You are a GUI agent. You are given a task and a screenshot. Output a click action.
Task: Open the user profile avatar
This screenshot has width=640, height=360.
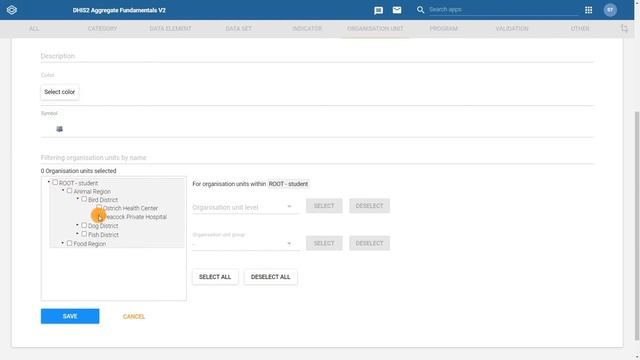(x=610, y=10)
